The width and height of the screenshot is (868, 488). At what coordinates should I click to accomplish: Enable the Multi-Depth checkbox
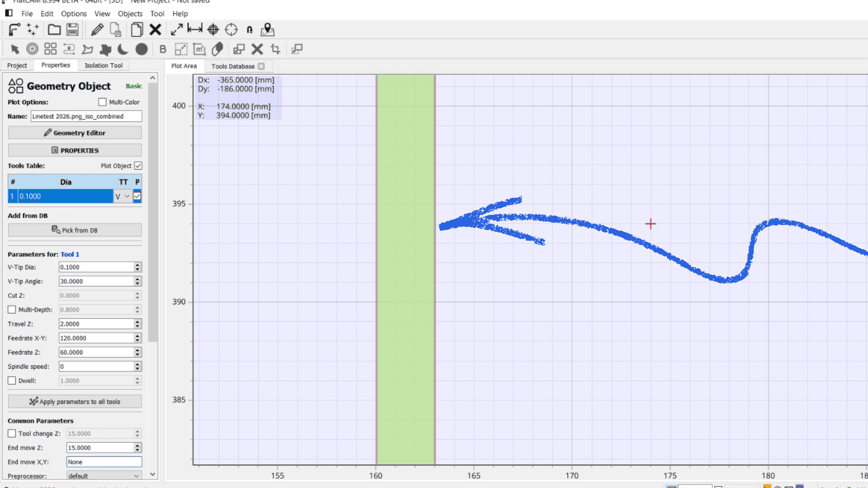tap(12, 310)
